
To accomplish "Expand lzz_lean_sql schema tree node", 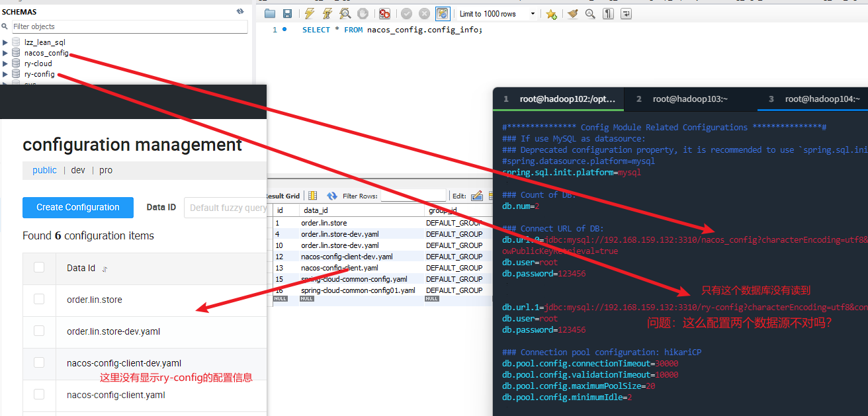I will point(5,42).
